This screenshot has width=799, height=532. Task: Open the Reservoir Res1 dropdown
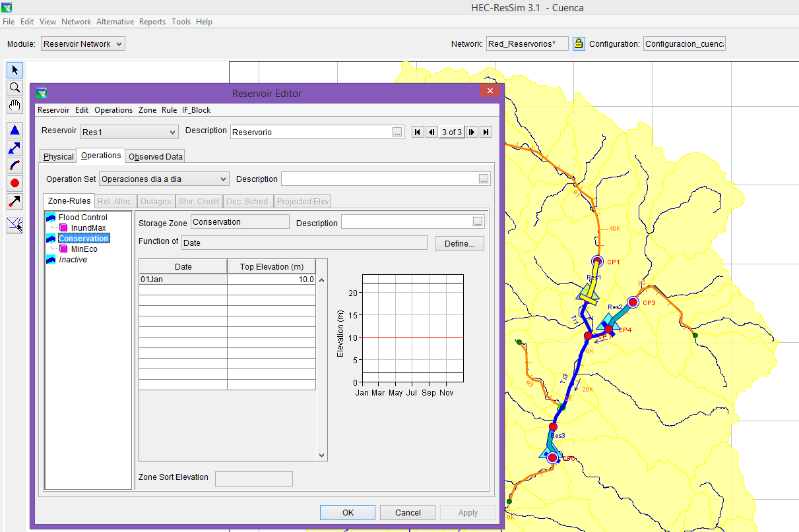[x=129, y=132]
